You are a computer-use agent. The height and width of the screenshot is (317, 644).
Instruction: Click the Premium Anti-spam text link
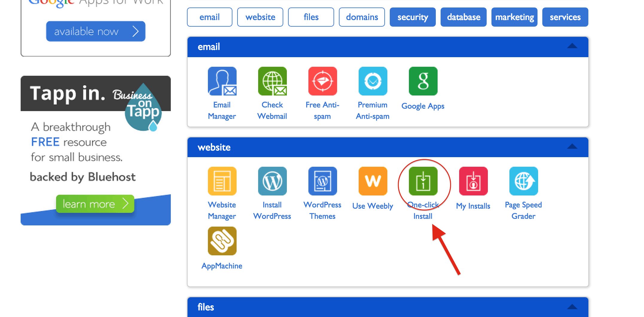tap(373, 110)
